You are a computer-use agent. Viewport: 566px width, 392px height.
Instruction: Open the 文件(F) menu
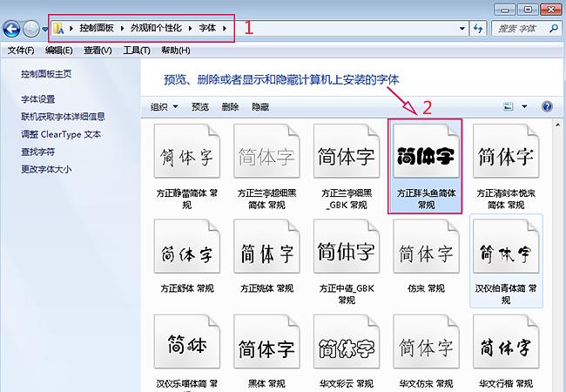click(21, 51)
